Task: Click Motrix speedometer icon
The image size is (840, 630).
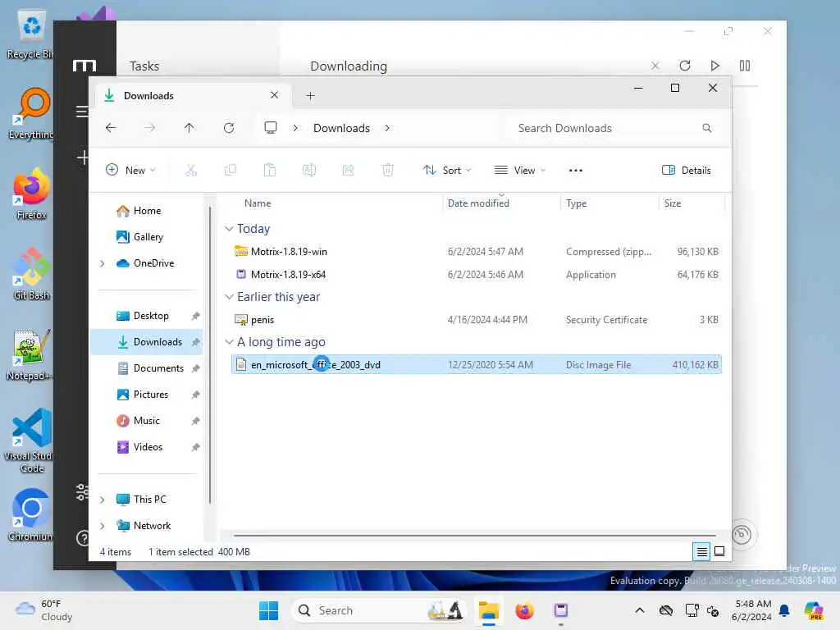Action: 742,534
